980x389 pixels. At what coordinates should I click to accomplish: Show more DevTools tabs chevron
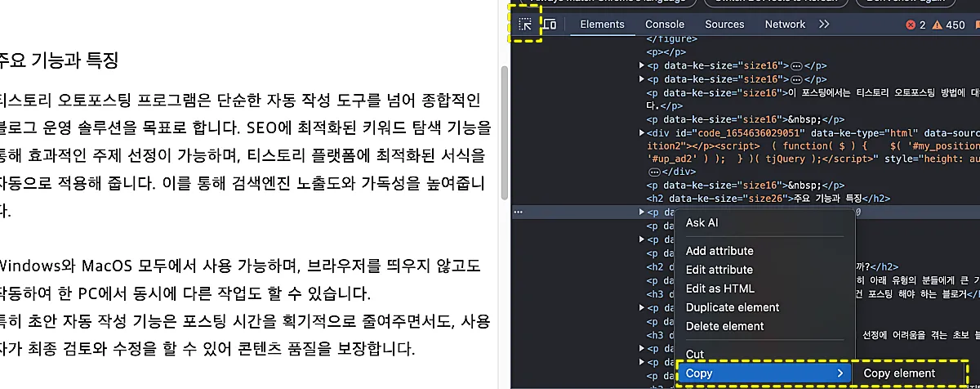click(823, 25)
